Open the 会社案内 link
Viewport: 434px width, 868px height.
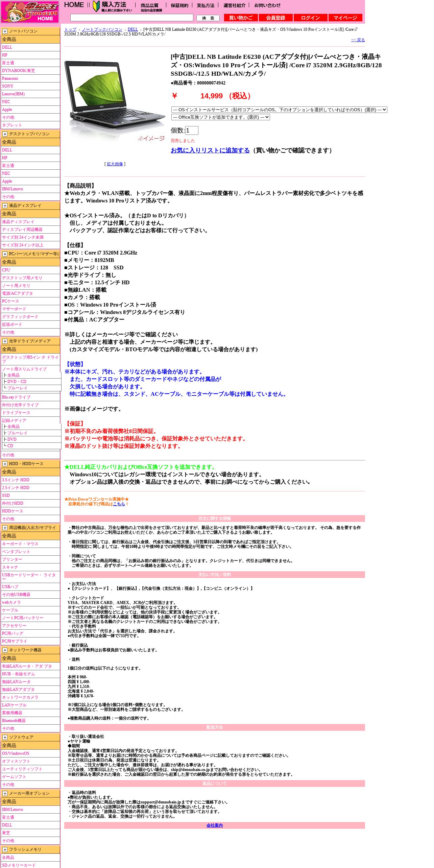click(215, 825)
